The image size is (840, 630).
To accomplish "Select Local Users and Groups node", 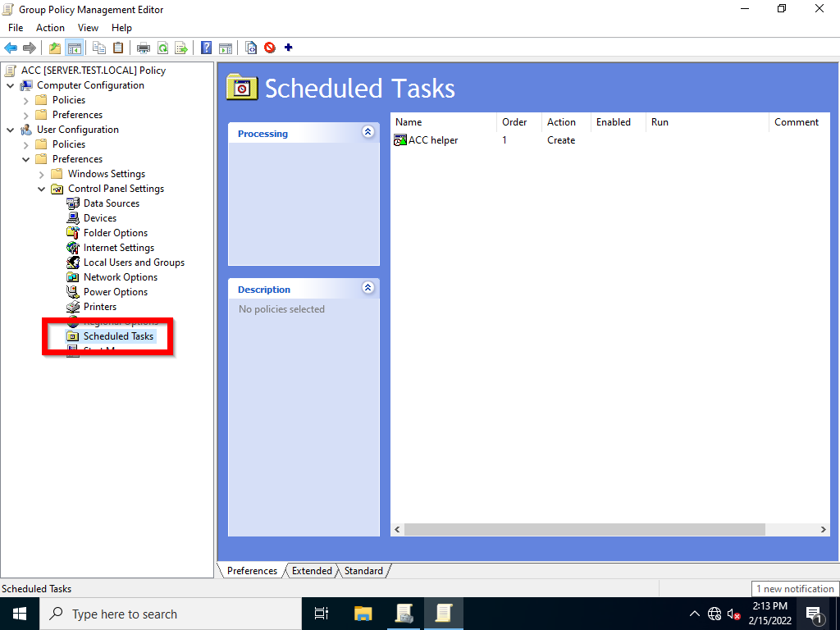I will [134, 262].
